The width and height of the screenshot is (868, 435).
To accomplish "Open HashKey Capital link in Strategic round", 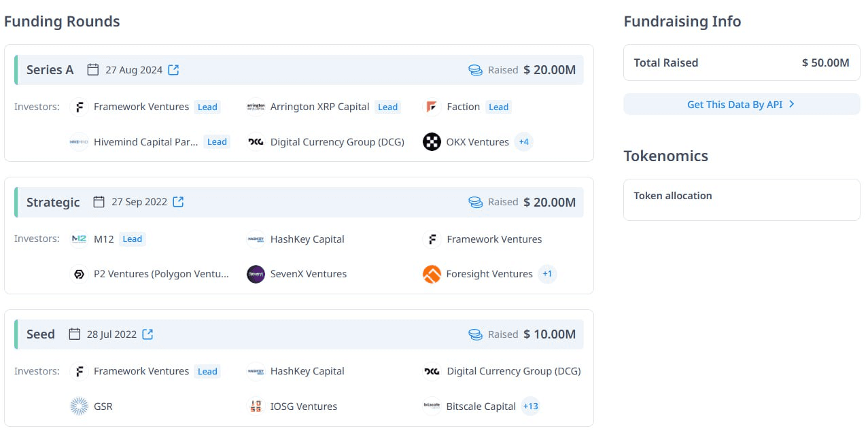I will point(307,239).
